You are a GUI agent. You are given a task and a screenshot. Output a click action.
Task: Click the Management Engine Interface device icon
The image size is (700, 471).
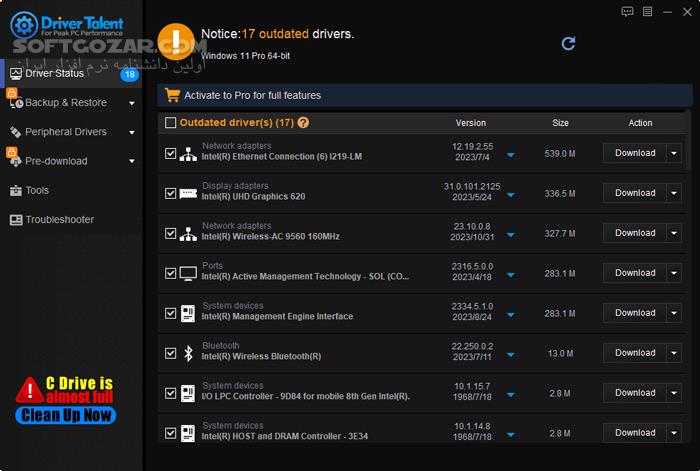pos(188,313)
